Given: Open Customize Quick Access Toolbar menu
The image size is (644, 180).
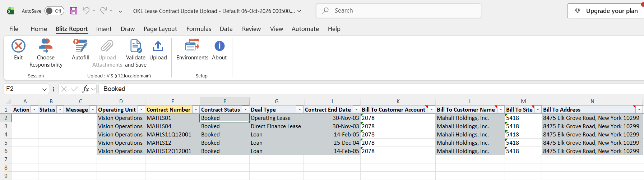Looking at the screenshot, I should pyautogui.click(x=120, y=11).
